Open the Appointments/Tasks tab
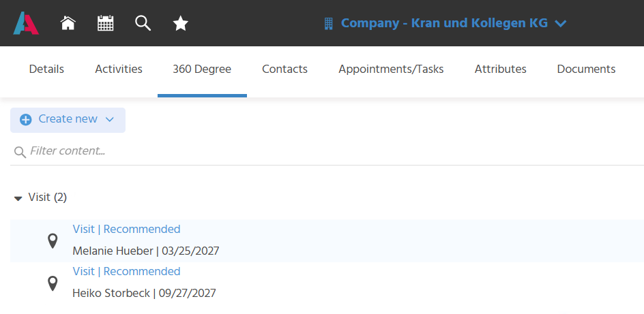Screen dimensions: 644x314 (391, 69)
